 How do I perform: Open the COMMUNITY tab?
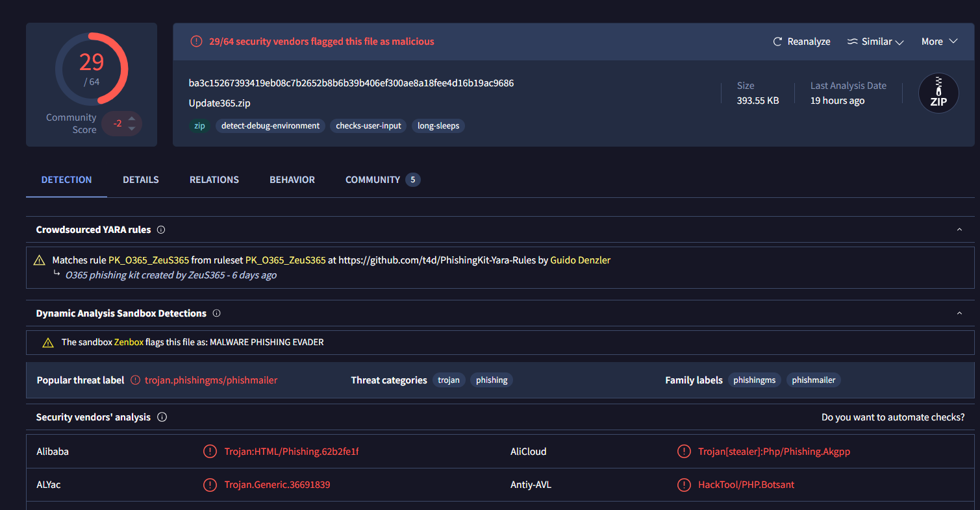coord(373,180)
